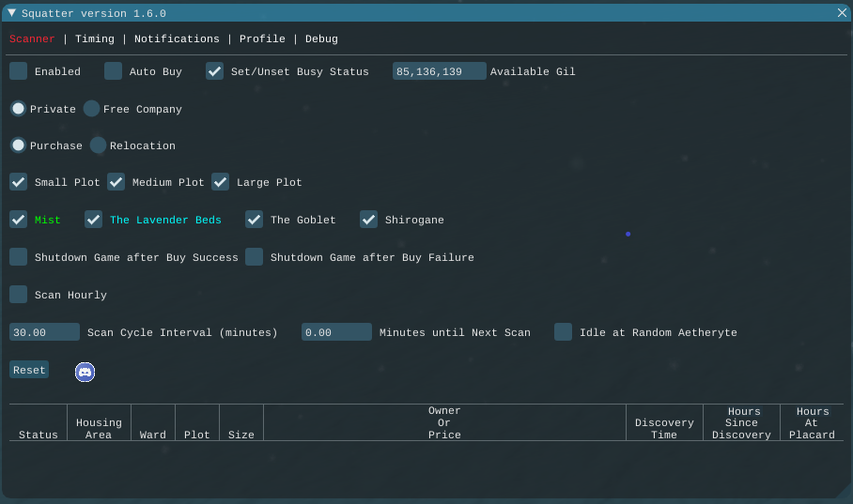Switch to the Timing tab
This screenshot has width=853, height=504.
pos(95,38)
